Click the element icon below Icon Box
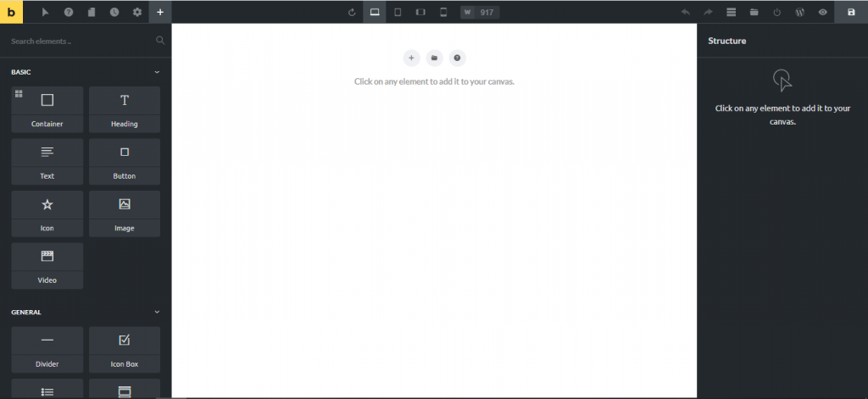This screenshot has height=399, width=868. coord(125,391)
